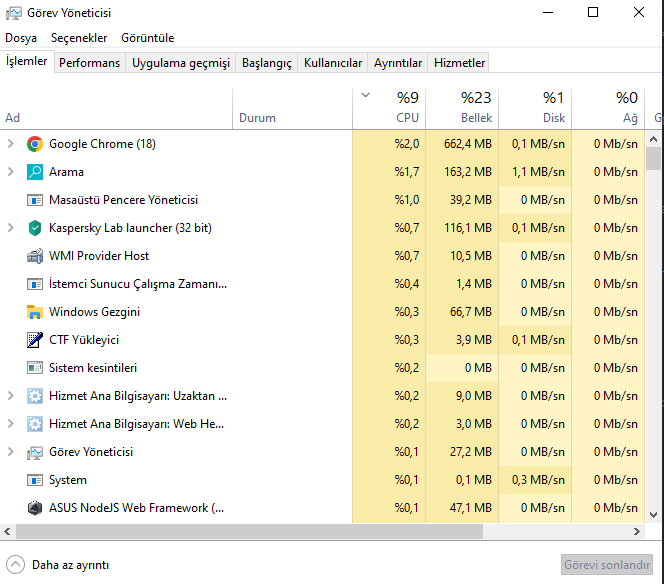Viewport: 664px width, 584px height.
Task: Click the ASUS NodeJS Web Framework icon
Action: point(35,508)
